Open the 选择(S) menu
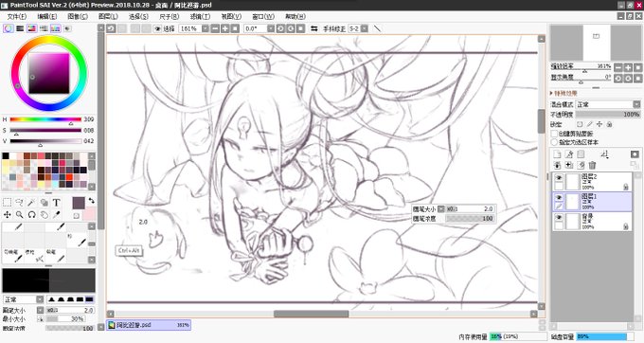The width and height of the screenshot is (644, 343). [x=138, y=16]
